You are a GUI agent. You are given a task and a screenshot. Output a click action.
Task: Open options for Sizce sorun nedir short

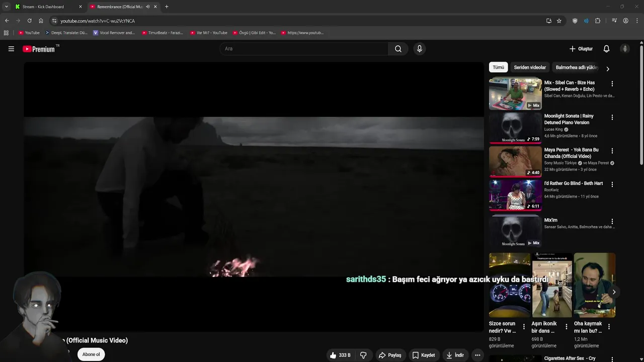[524, 327]
